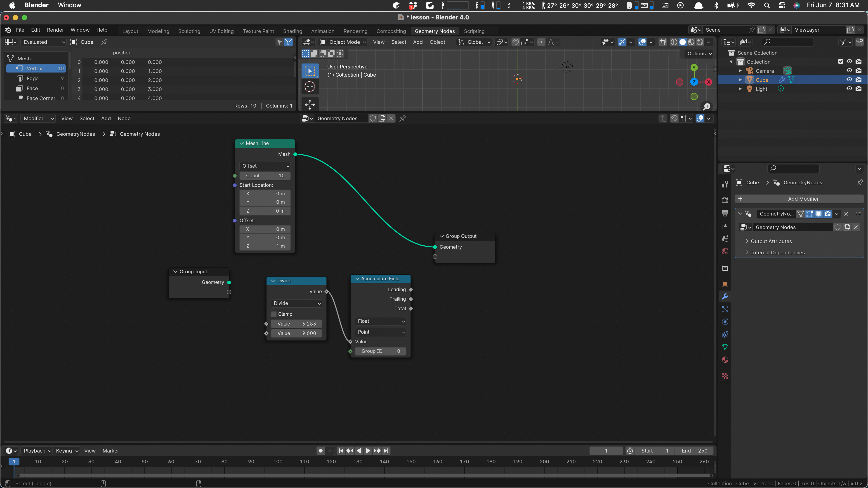The image size is (868, 488).
Task: Click the fake user shield in node editor header
Action: pos(373,118)
